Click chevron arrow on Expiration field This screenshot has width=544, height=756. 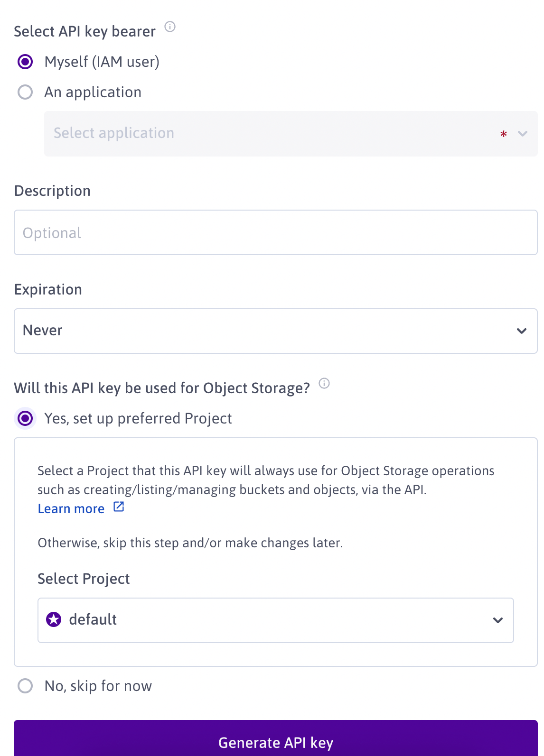click(x=522, y=331)
